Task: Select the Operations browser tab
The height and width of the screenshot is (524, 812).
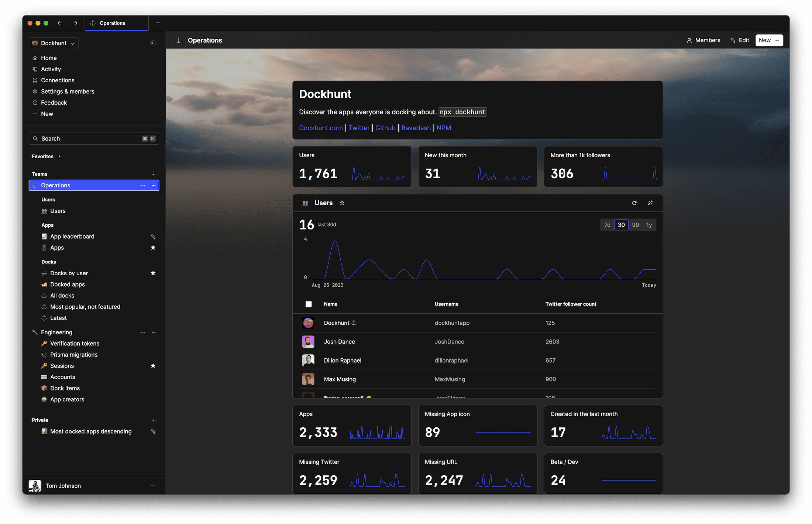Action: pos(112,23)
